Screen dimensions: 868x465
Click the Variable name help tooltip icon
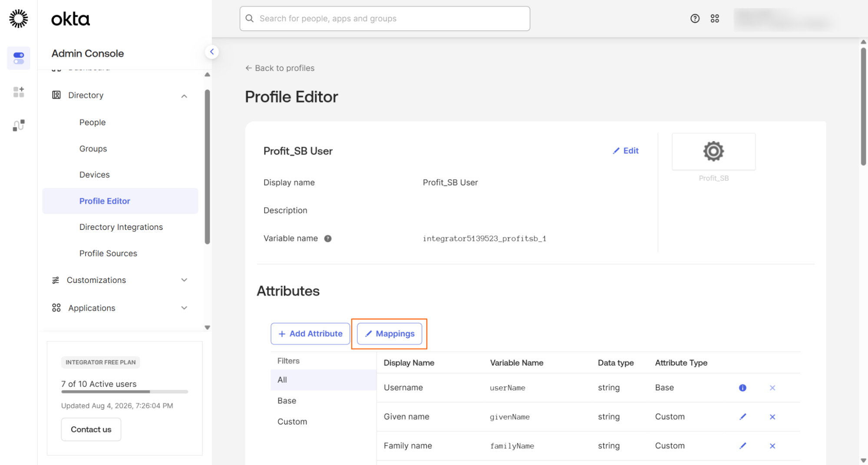(328, 239)
